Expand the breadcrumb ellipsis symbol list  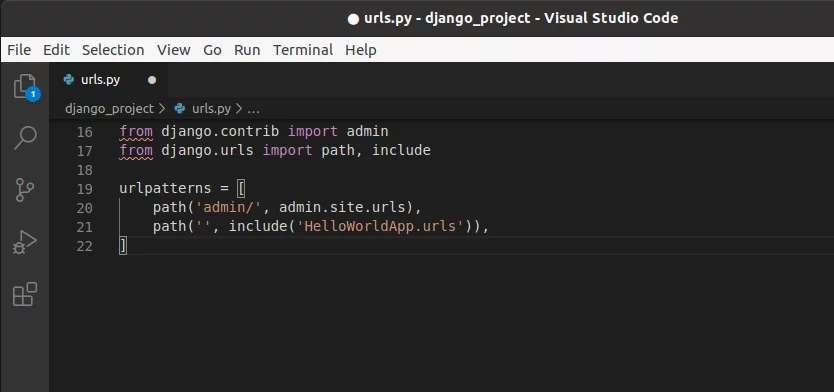254,109
